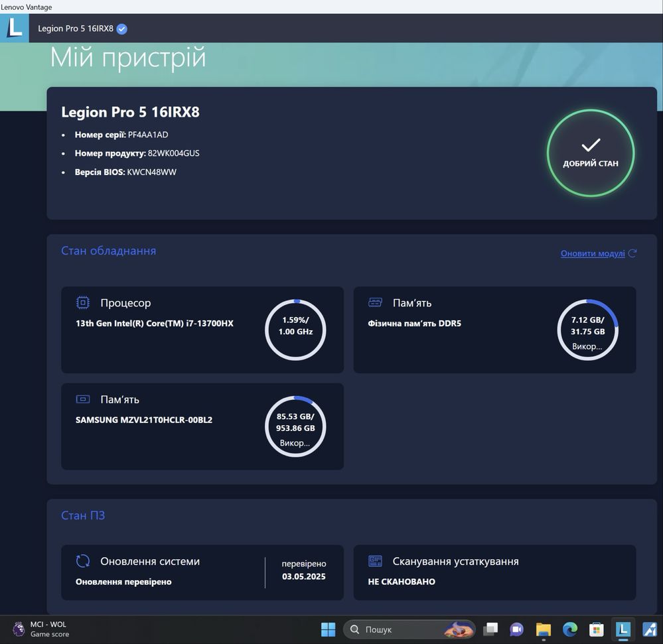Click the Пошук taskbar search box
The height and width of the screenshot is (644, 663).
[409, 629]
